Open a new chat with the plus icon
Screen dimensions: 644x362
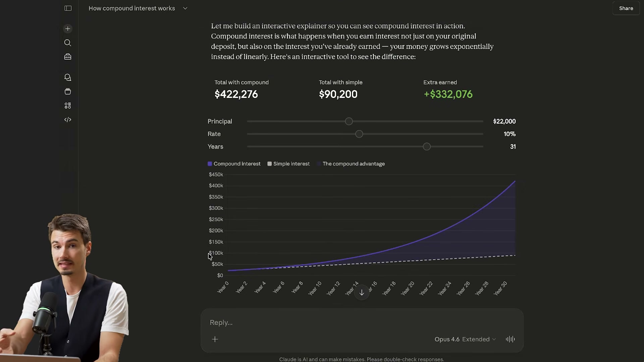(68, 29)
